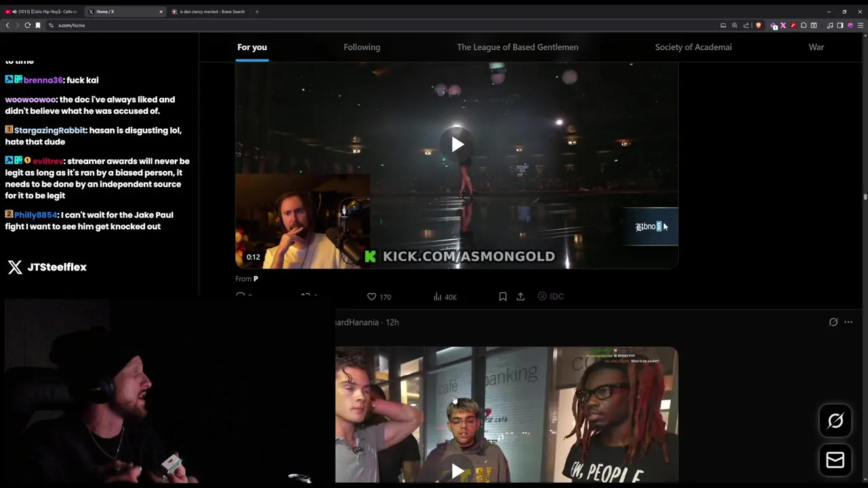The width and height of the screenshot is (868, 488).
Task: View site information icon before URL
Action: pyautogui.click(x=51, y=25)
